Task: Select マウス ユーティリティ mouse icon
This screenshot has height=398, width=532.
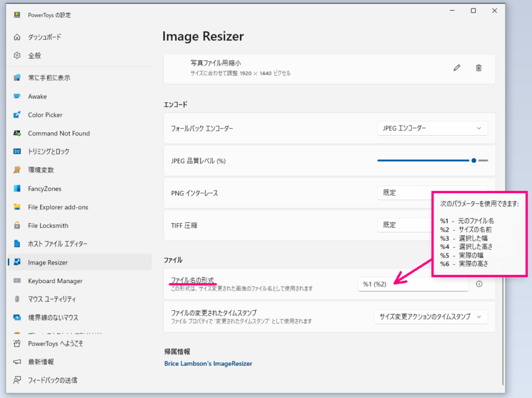Action: click(x=17, y=299)
